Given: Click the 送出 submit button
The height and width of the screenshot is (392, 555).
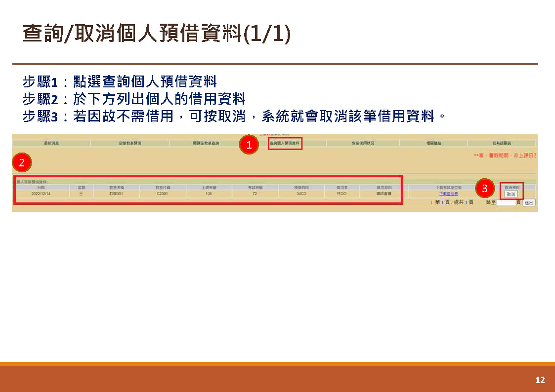Looking at the screenshot, I should point(528,203).
